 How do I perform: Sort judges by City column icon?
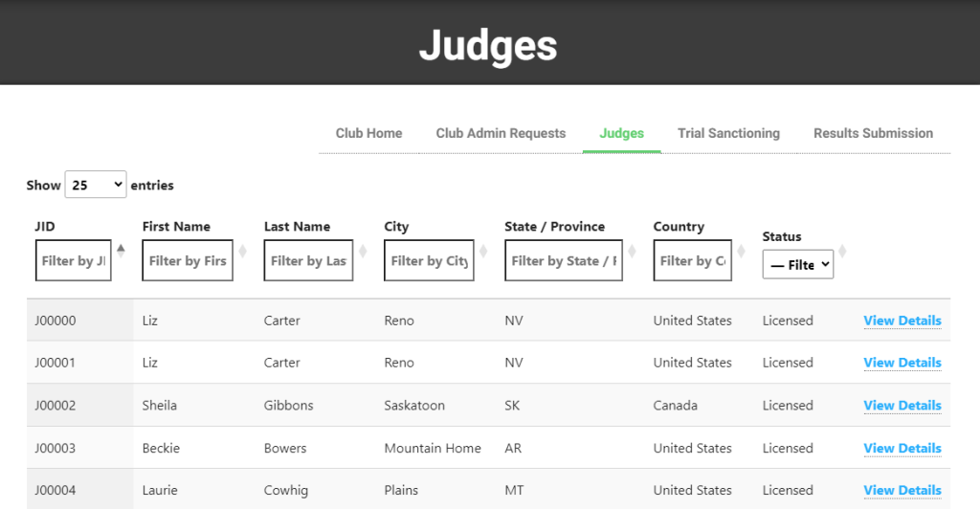[483, 252]
